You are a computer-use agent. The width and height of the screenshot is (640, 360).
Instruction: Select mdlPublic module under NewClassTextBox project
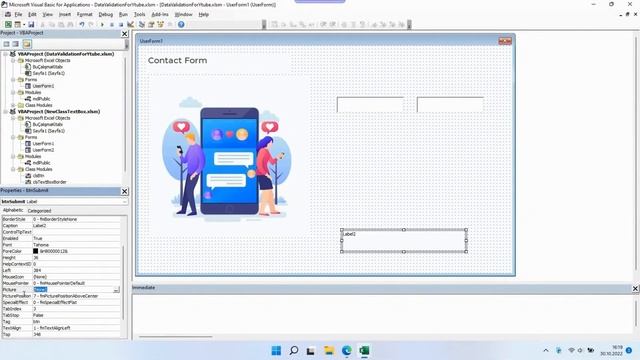(41, 162)
